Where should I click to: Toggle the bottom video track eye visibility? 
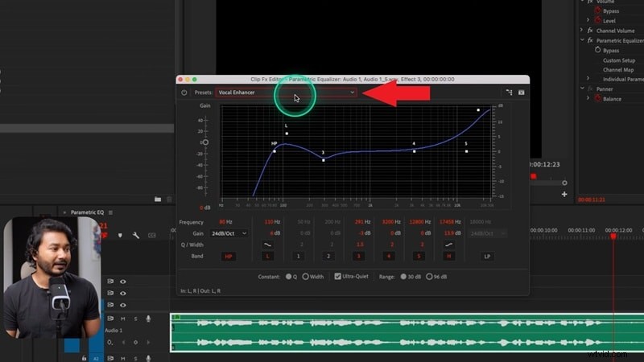(x=123, y=306)
